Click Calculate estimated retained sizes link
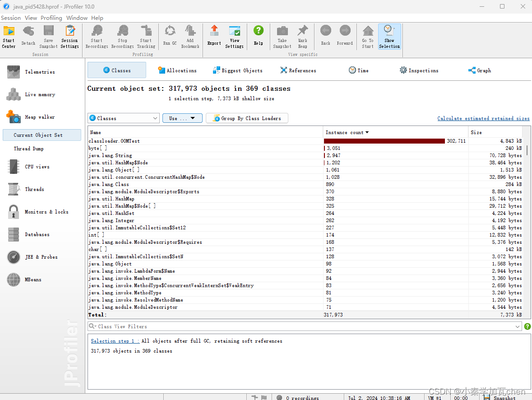The width and height of the screenshot is (532, 400). click(x=483, y=118)
